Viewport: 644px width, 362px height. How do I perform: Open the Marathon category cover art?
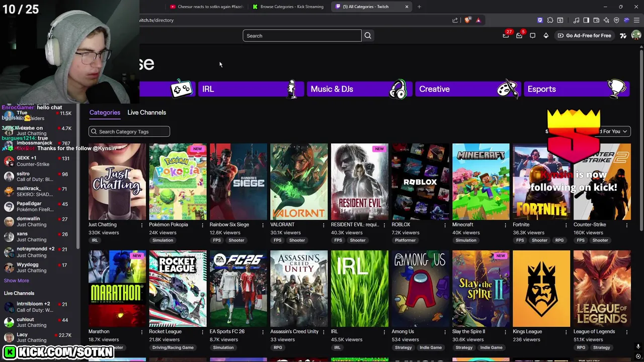117,289
